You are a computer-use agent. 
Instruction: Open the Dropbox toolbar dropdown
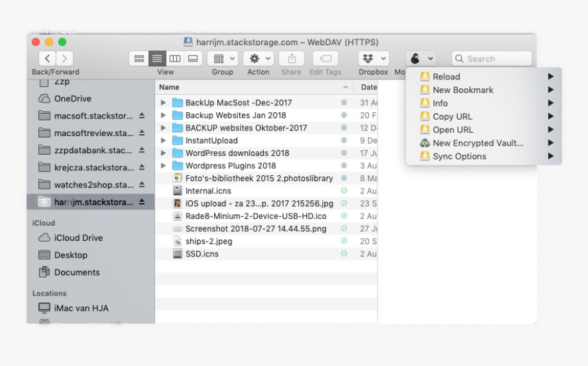pyautogui.click(x=373, y=60)
